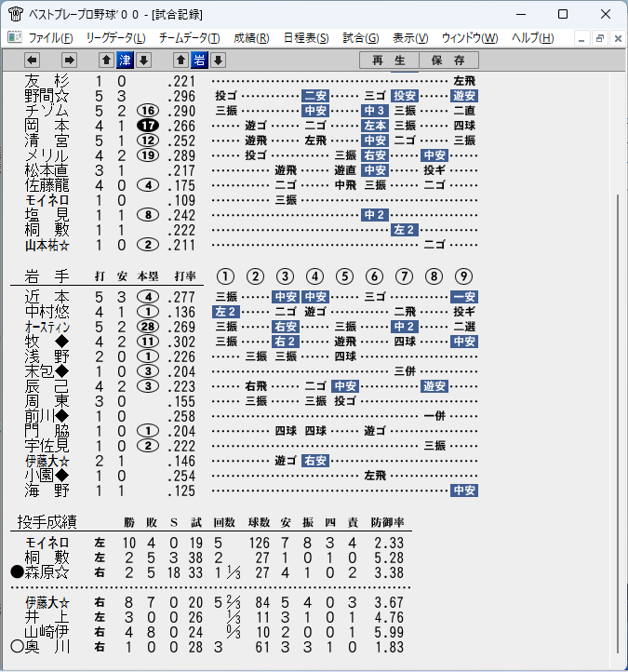Screen dimensions: 628x672
Task: Maximize the main application window
Action: (x=563, y=14)
